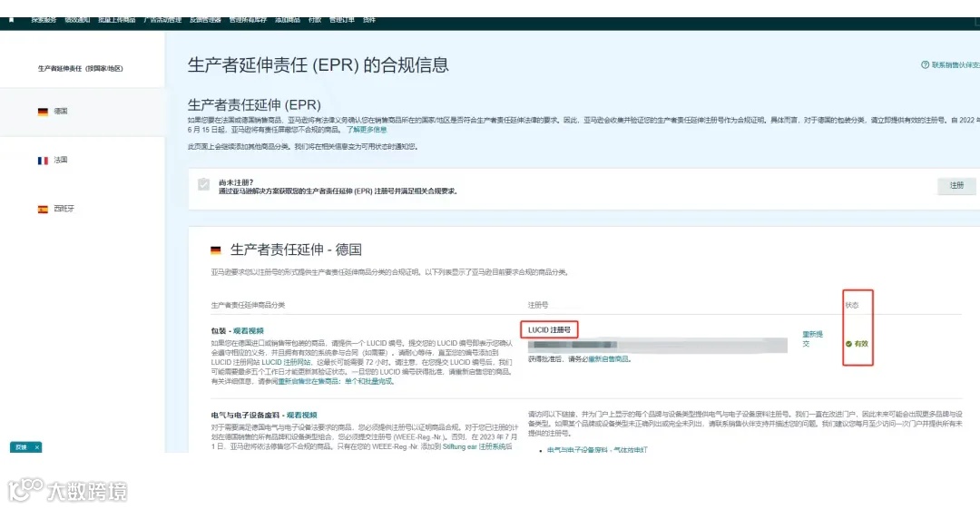Viewport: 980px width, 509px height.
Task: Select 德国 in the country sidebar
Action: (61, 112)
